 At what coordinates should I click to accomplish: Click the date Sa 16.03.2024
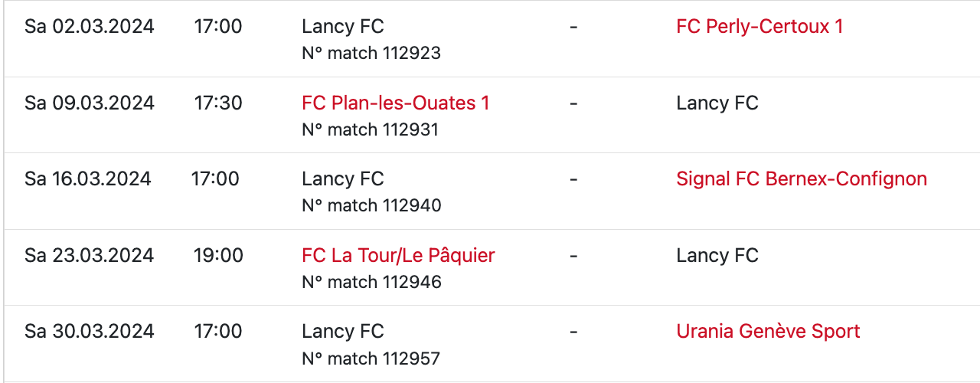(x=87, y=179)
